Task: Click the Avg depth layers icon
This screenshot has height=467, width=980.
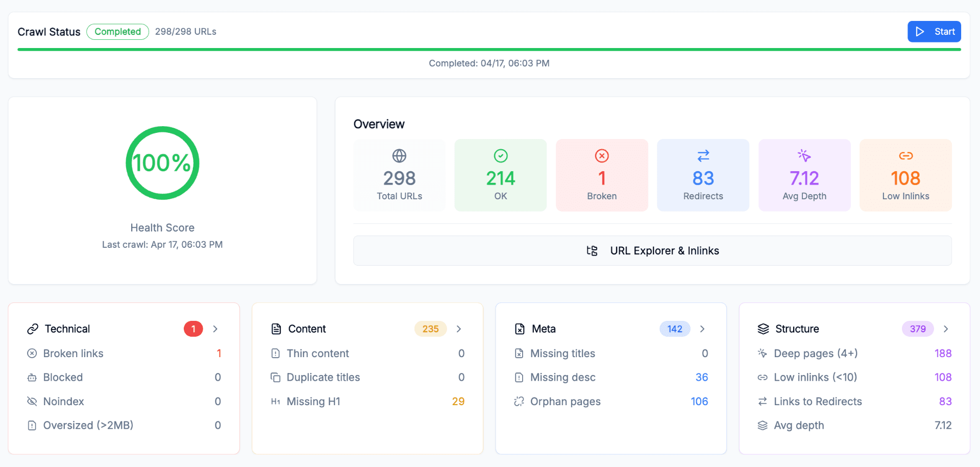Action: tap(763, 426)
